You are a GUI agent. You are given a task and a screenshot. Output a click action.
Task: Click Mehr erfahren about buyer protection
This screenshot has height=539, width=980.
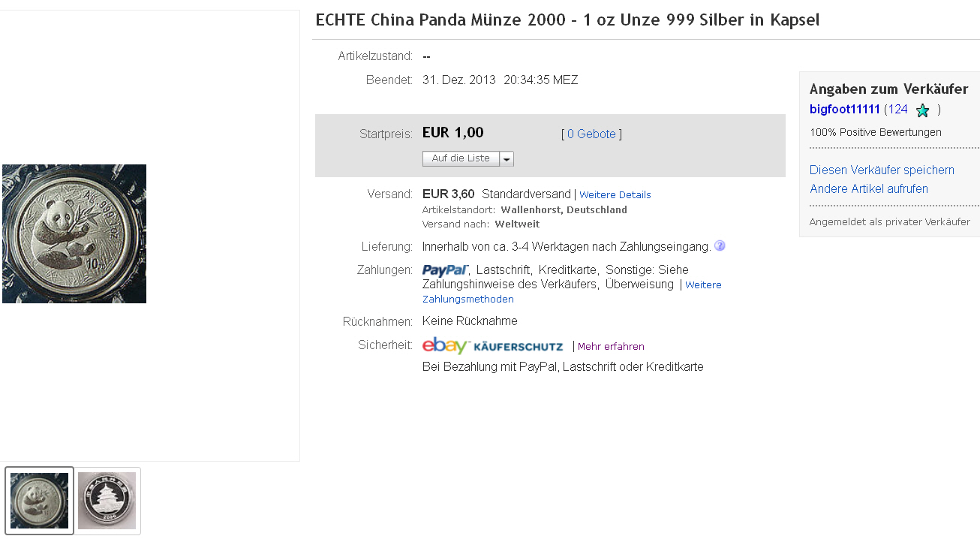click(611, 347)
